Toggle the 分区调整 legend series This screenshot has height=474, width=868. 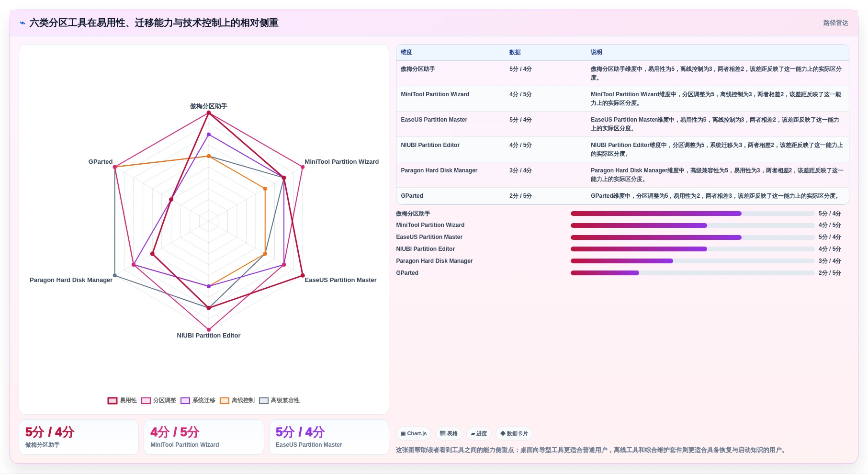pos(158,400)
